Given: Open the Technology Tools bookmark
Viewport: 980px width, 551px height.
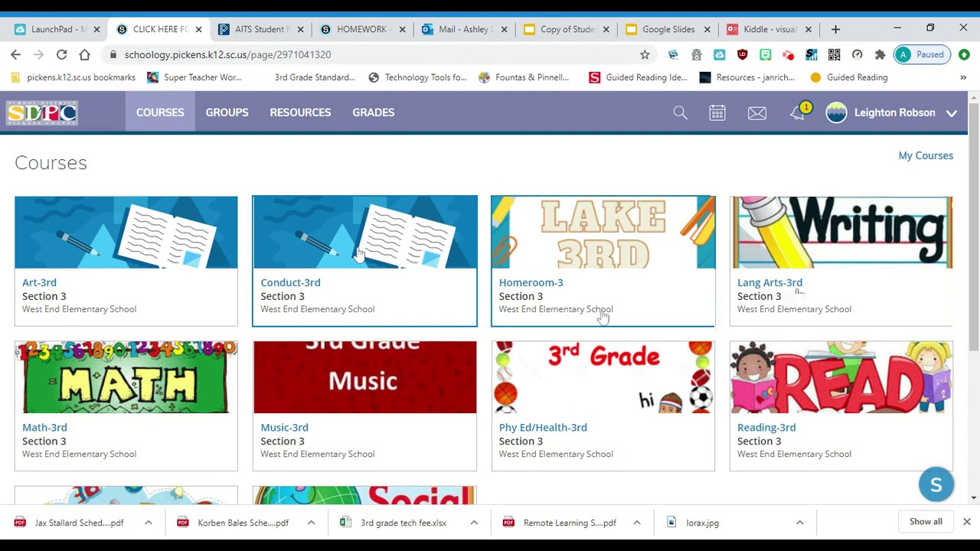Looking at the screenshot, I should pos(417,77).
